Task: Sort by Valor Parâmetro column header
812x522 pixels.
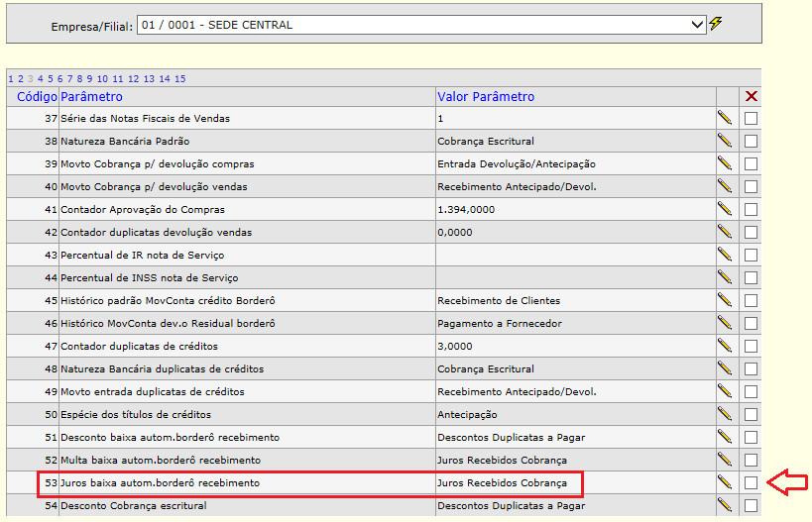Action: tap(486, 97)
